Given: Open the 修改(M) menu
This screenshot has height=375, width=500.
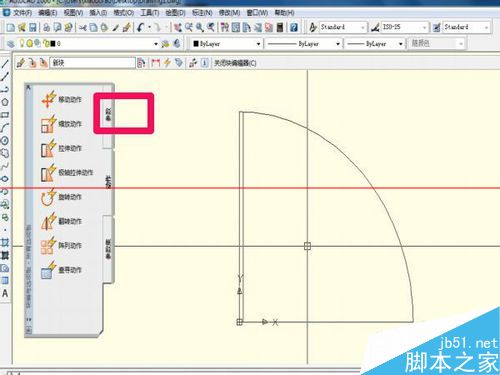Looking at the screenshot, I should click(x=229, y=13).
